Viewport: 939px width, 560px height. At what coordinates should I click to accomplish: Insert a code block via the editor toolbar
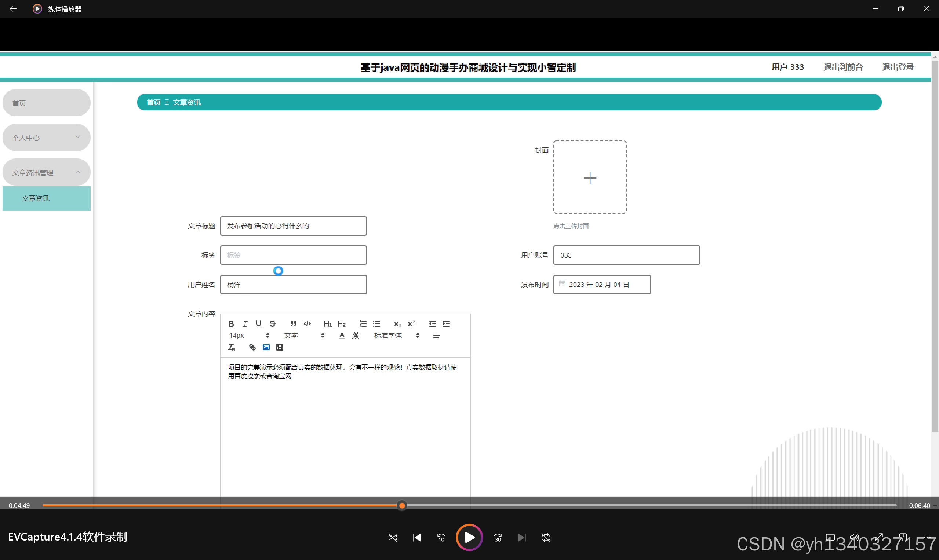pyautogui.click(x=307, y=324)
